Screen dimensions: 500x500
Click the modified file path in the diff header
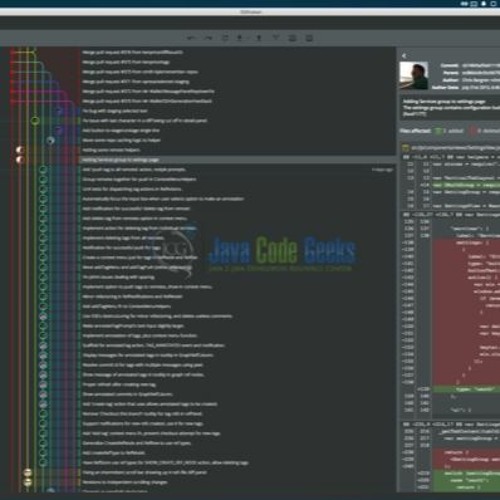tap(455, 148)
